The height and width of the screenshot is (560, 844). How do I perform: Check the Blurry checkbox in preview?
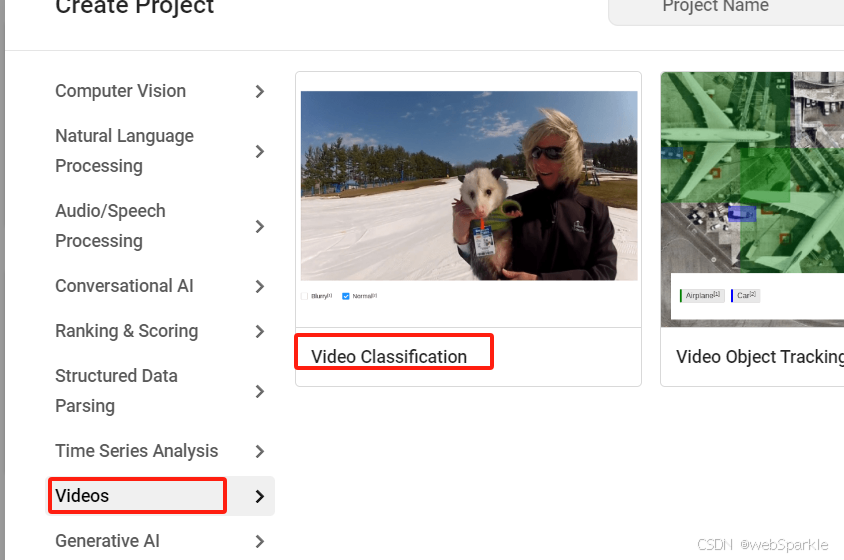tap(305, 296)
